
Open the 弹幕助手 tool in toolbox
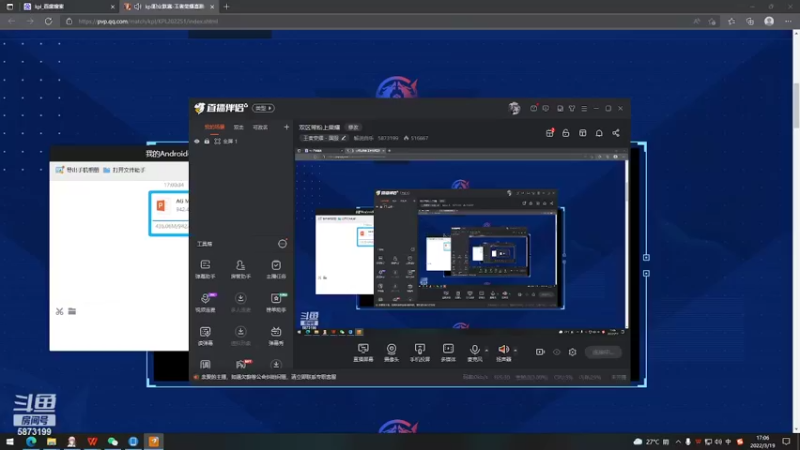pos(205,269)
